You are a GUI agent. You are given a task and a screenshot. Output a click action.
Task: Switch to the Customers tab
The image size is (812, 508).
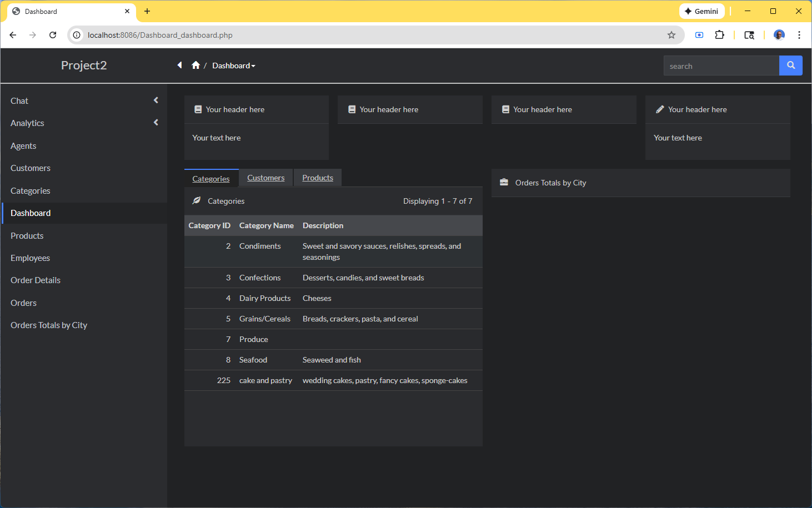click(265, 178)
